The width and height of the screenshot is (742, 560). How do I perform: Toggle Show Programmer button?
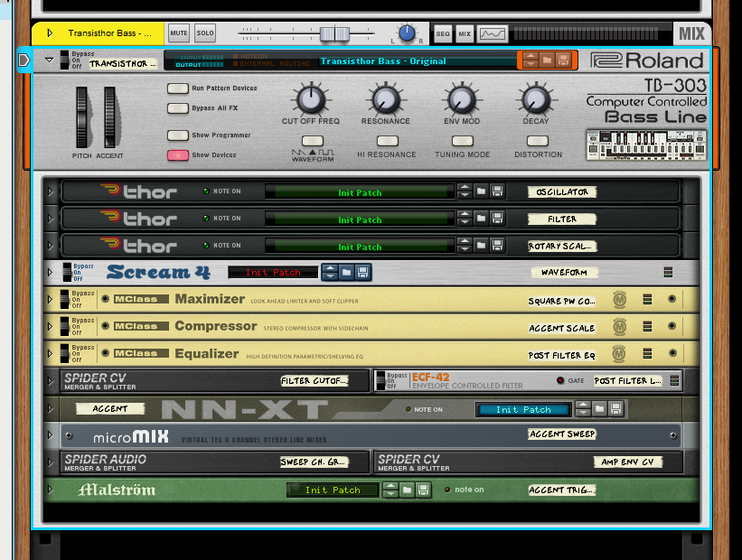coord(178,135)
